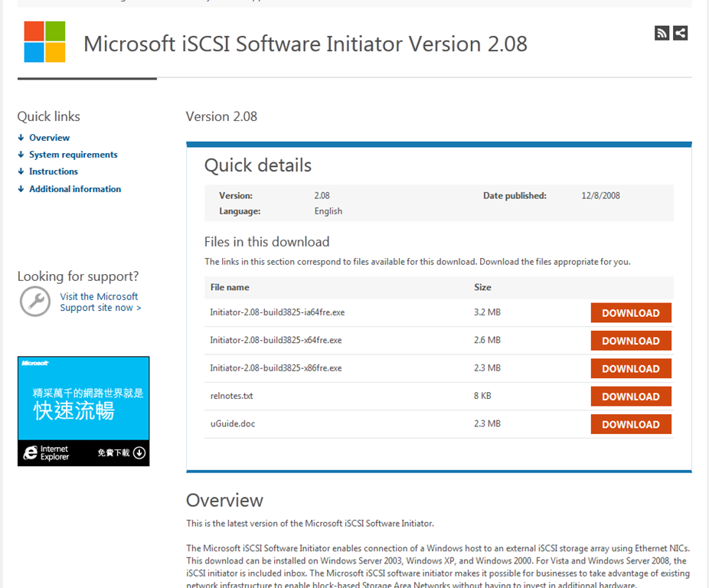Click the English language value

[328, 211]
